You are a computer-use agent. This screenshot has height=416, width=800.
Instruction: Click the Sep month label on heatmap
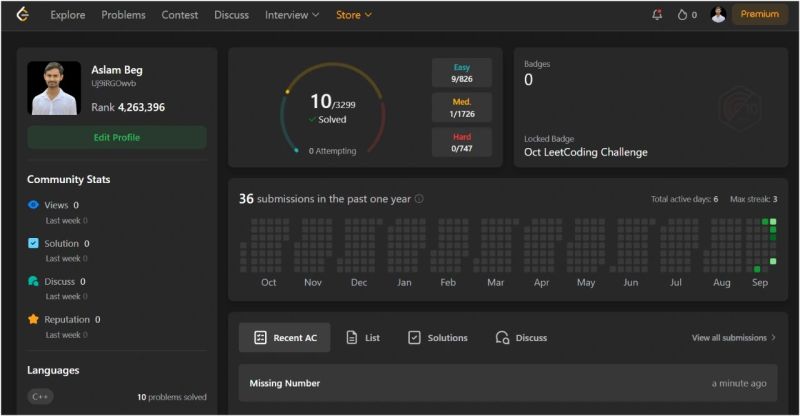[x=760, y=282]
